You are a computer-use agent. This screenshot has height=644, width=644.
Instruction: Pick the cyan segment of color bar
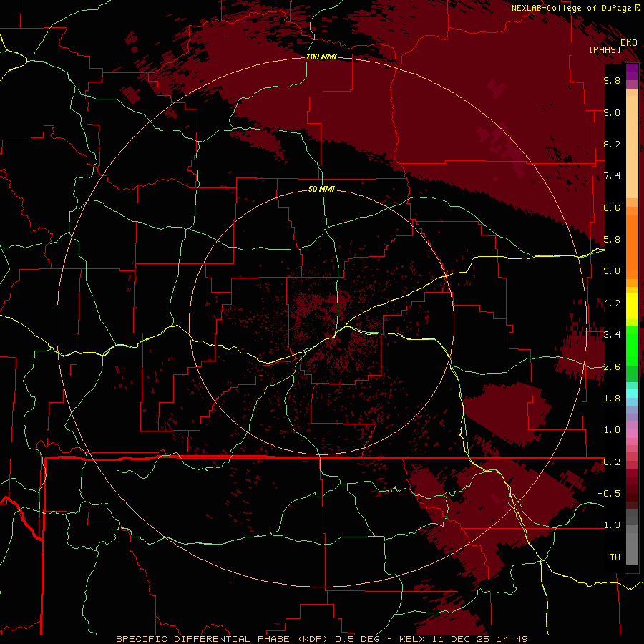632,394
